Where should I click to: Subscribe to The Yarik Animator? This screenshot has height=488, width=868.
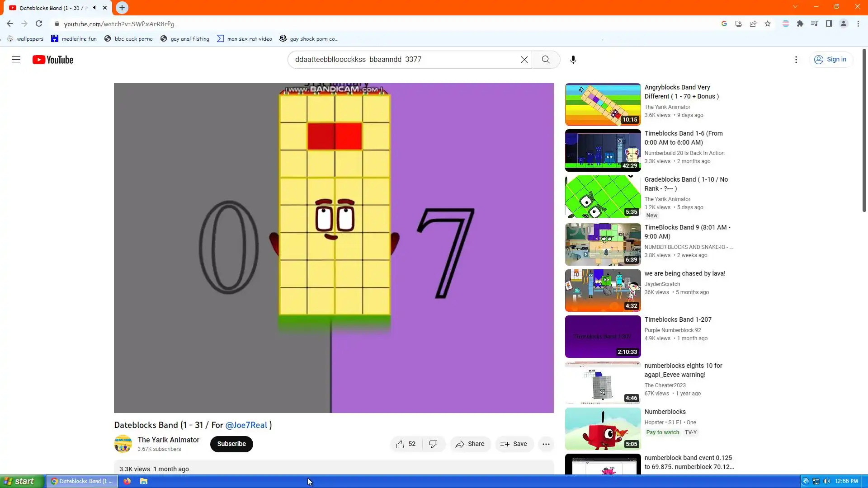(x=231, y=444)
